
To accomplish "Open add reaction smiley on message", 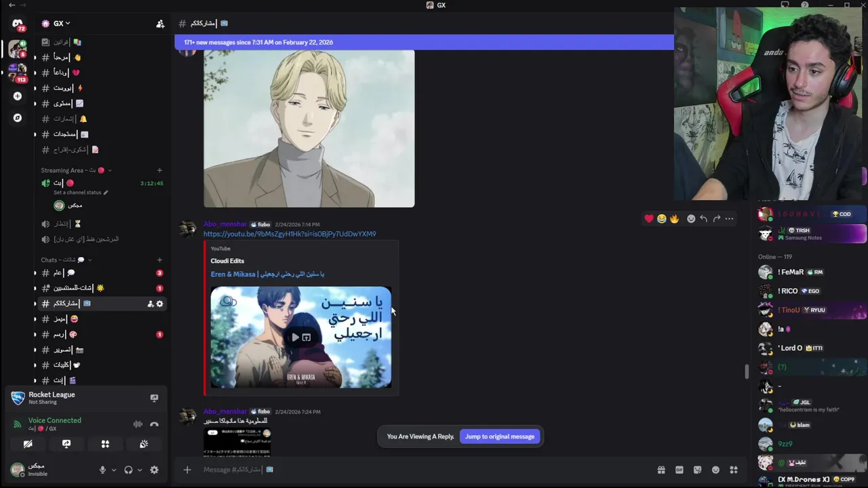I will pyautogui.click(x=691, y=218).
